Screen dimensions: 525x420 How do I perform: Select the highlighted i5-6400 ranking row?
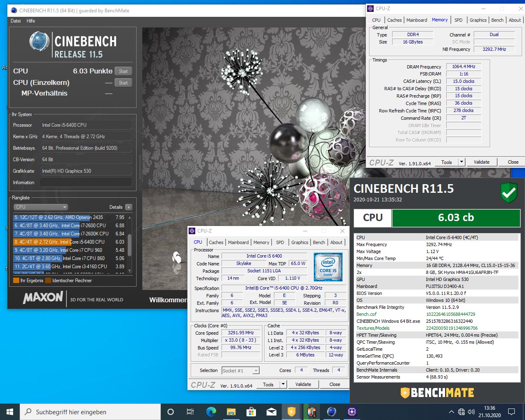tap(70, 242)
